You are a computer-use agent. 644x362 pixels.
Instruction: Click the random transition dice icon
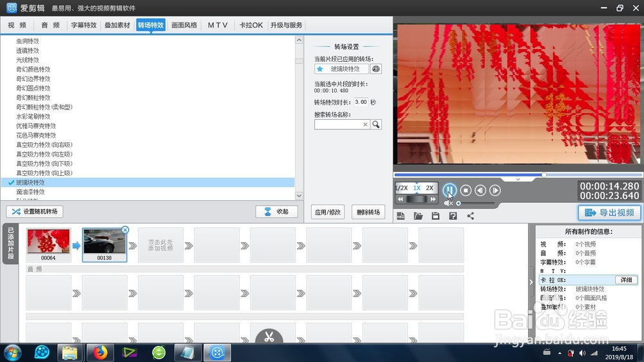(x=376, y=69)
